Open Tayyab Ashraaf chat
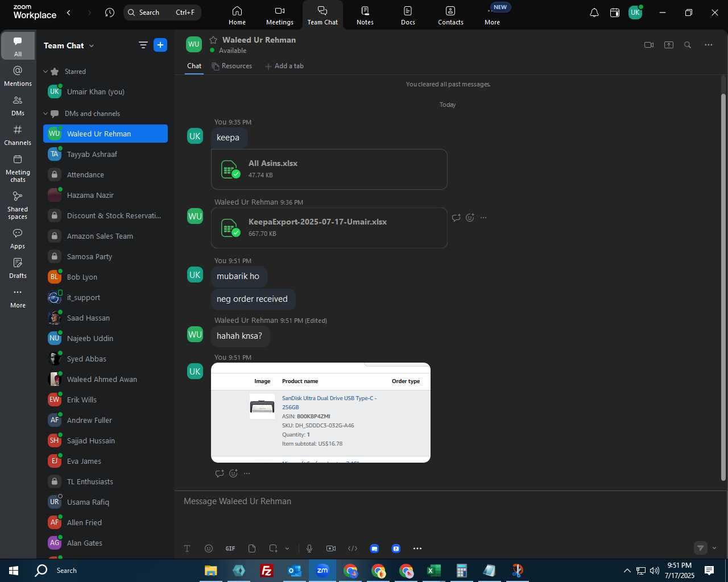The image size is (728, 582). (105, 154)
